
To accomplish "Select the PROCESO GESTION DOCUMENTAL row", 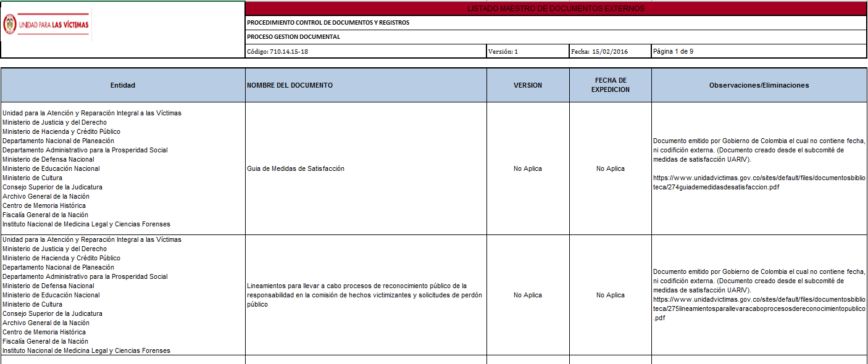I will pyautogui.click(x=556, y=37).
